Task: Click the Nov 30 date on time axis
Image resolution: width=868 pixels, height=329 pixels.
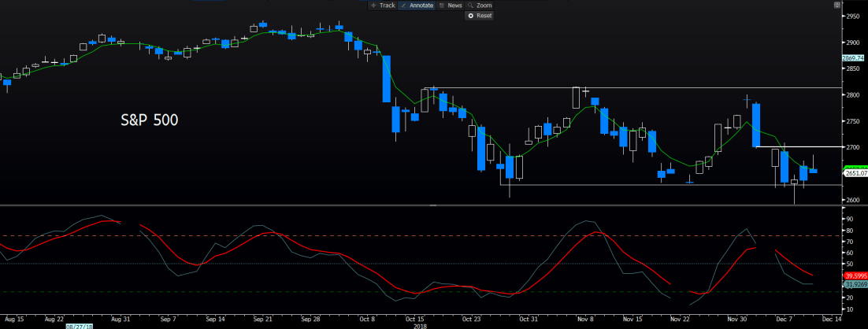Action: 737,319
